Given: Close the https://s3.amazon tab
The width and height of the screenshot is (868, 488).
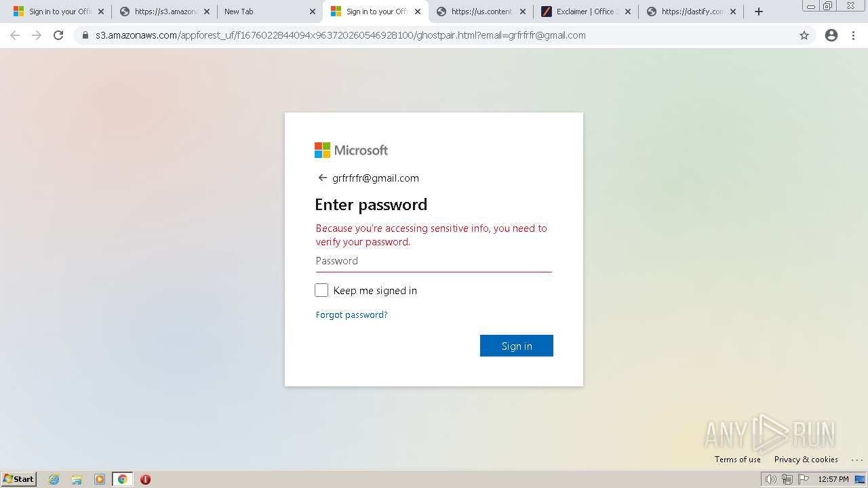Looking at the screenshot, I should pos(207,12).
